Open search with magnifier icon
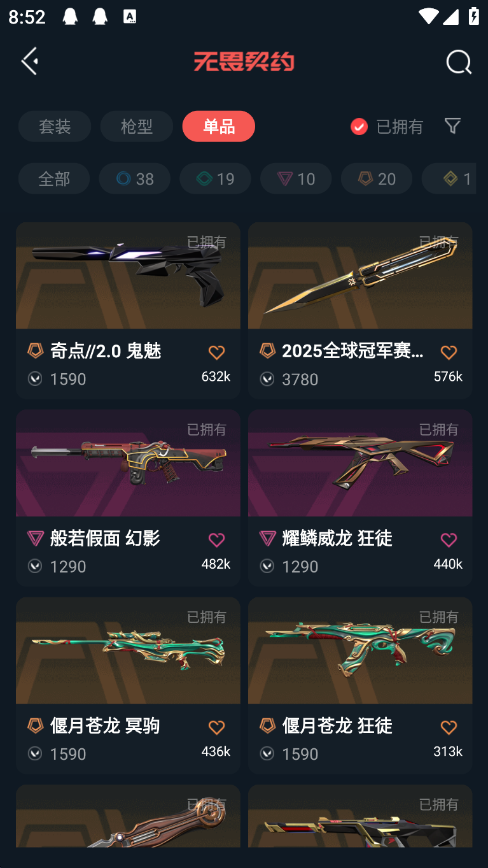Viewport: 488px width, 868px height. pos(458,62)
